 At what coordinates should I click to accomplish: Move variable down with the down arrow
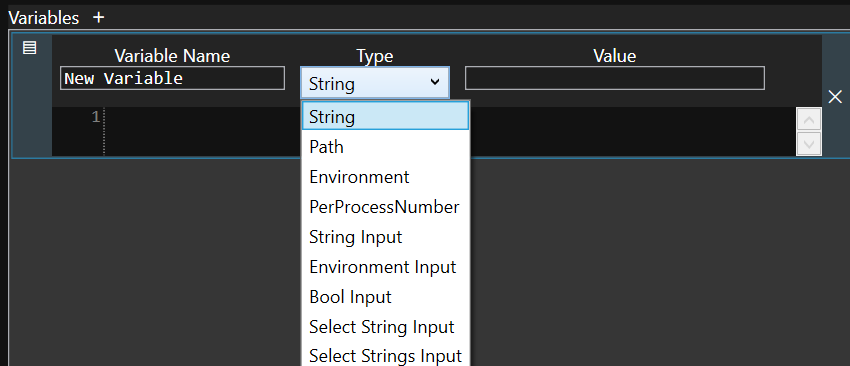pyautogui.click(x=809, y=144)
